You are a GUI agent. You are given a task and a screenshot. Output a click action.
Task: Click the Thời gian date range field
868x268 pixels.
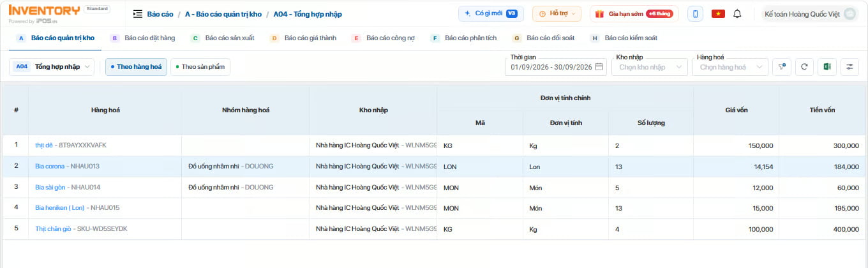pyautogui.click(x=557, y=67)
